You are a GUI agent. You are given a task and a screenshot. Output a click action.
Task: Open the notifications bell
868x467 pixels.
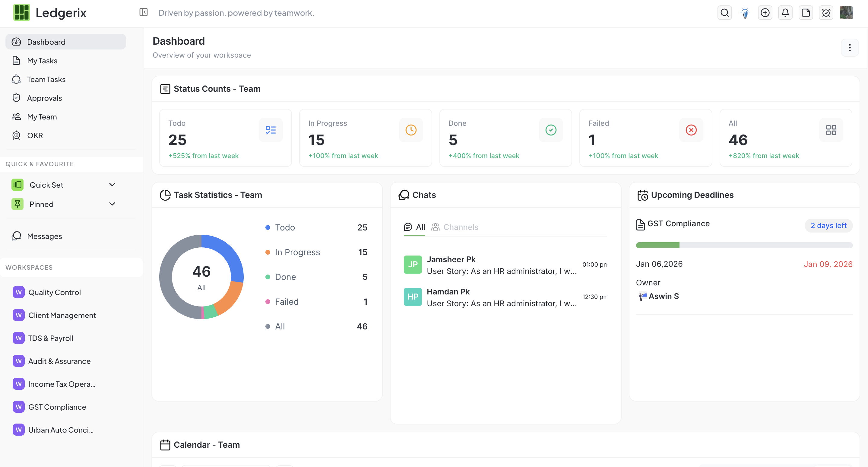tap(785, 13)
